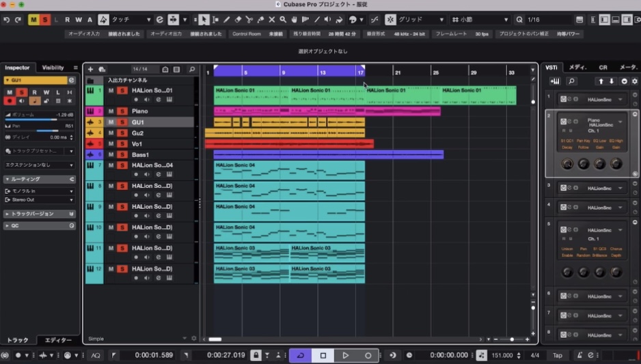Select the Glue tool

(x=260, y=20)
